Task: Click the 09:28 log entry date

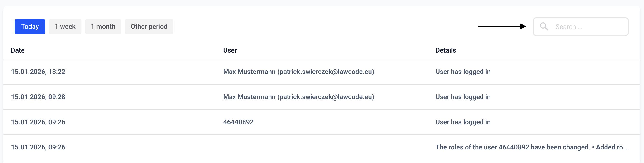Action: pos(38,97)
